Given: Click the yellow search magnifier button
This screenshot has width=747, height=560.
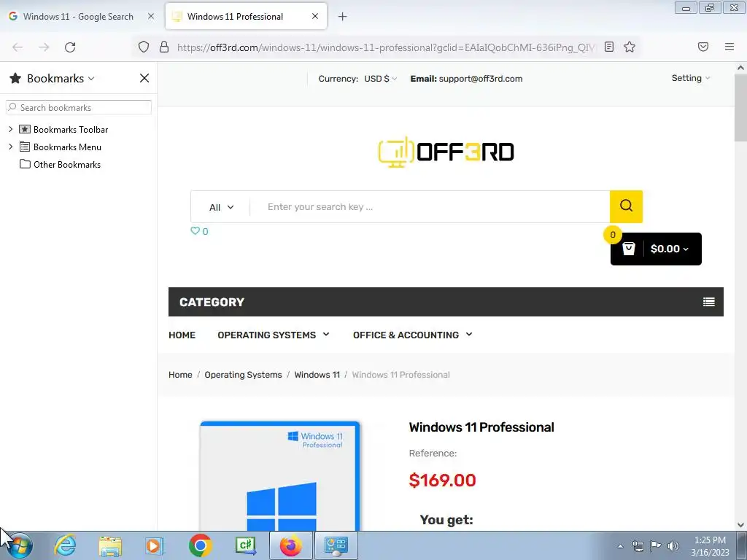Looking at the screenshot, I should coord(626,206).
